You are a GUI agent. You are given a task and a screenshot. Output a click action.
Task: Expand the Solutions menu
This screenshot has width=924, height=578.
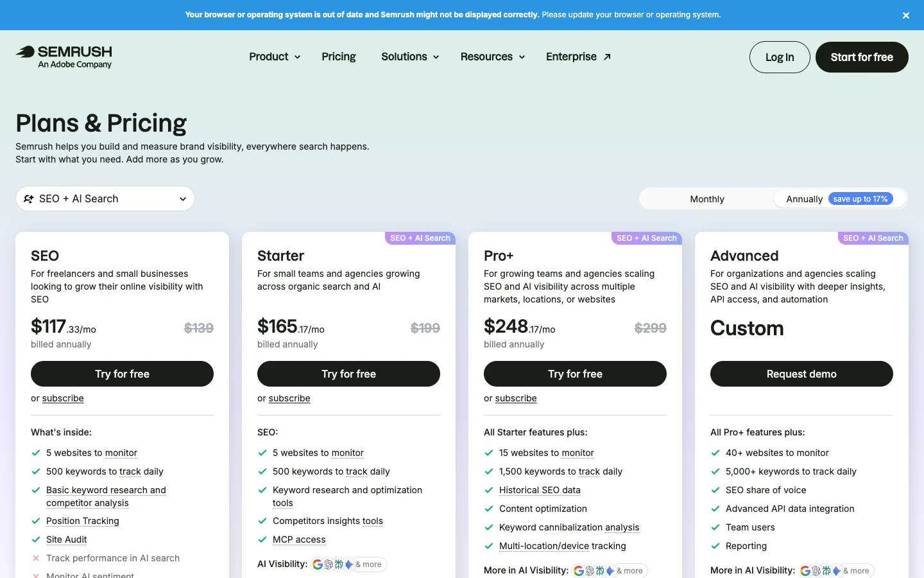point(410,57)
